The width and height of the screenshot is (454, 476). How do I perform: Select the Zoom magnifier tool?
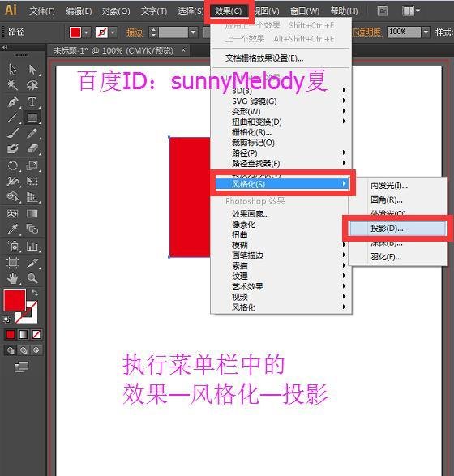coord(32,278)
